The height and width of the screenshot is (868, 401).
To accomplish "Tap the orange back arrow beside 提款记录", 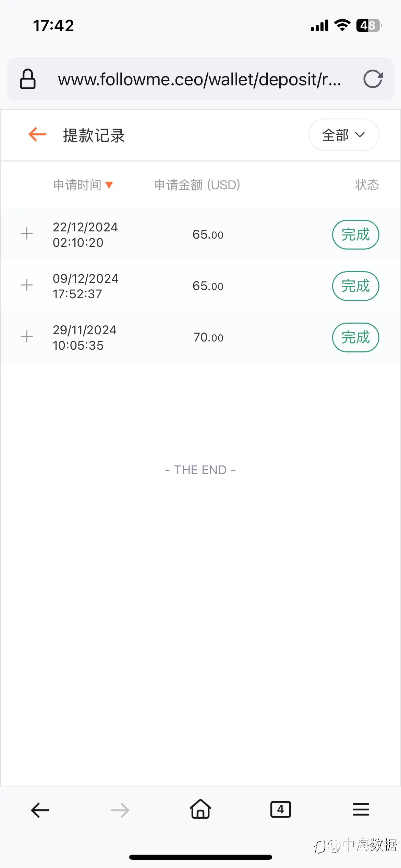I will pyautogui.click(x=37, y=134).
